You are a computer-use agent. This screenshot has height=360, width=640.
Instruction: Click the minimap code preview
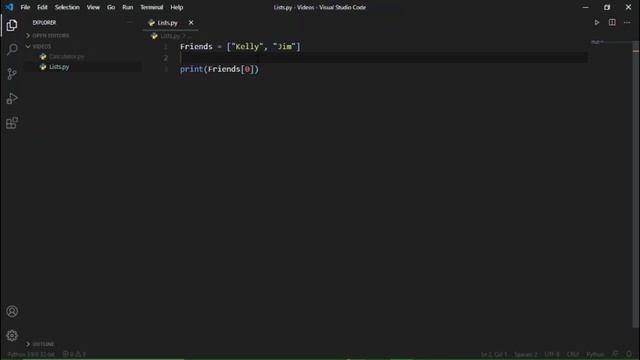pos(598,42)
